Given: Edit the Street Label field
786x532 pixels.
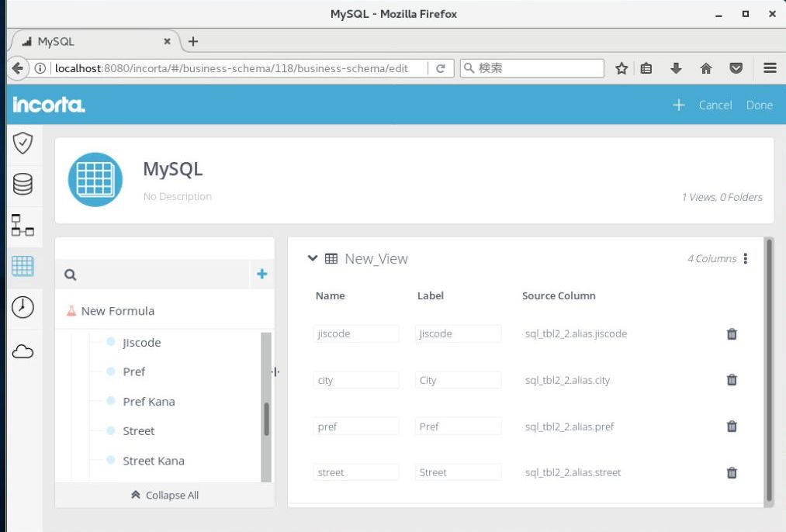Looking at the screenshot, I should click(458, 472).
